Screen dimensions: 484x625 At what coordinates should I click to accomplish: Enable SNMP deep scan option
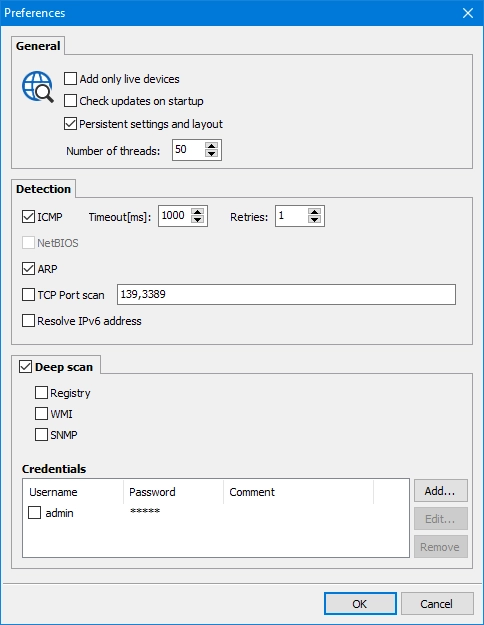[41, 434]
